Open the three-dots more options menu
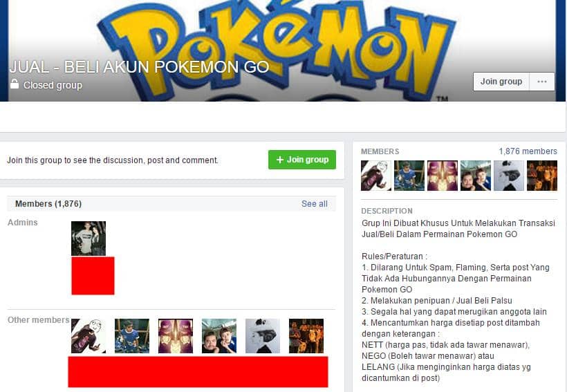This screenshot has width=567, height=392. [x=542, y=82]
